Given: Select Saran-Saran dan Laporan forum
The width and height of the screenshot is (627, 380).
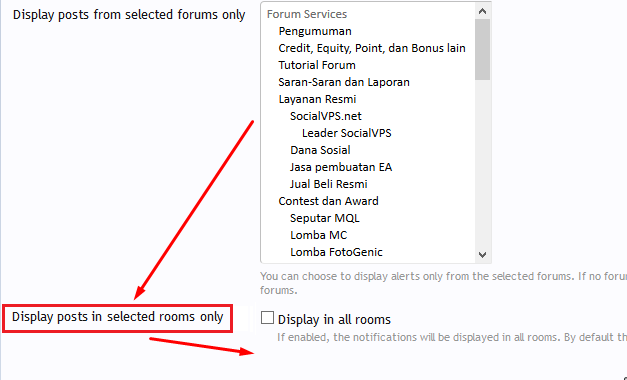Looking at the screenshot, I should [x=344, y=82].
